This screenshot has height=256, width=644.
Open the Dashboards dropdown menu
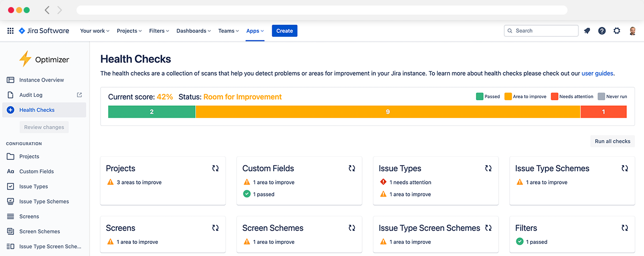click(x=193, y=31)
